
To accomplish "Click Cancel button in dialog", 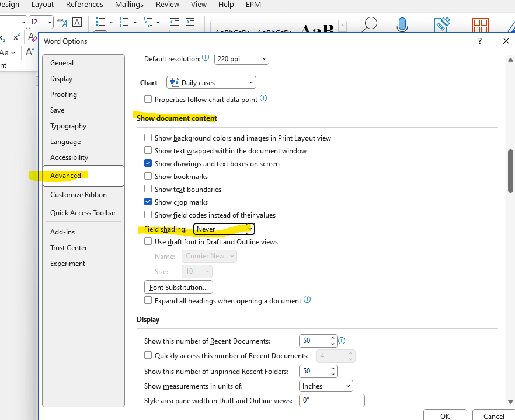I will click(x=493, y=415).
